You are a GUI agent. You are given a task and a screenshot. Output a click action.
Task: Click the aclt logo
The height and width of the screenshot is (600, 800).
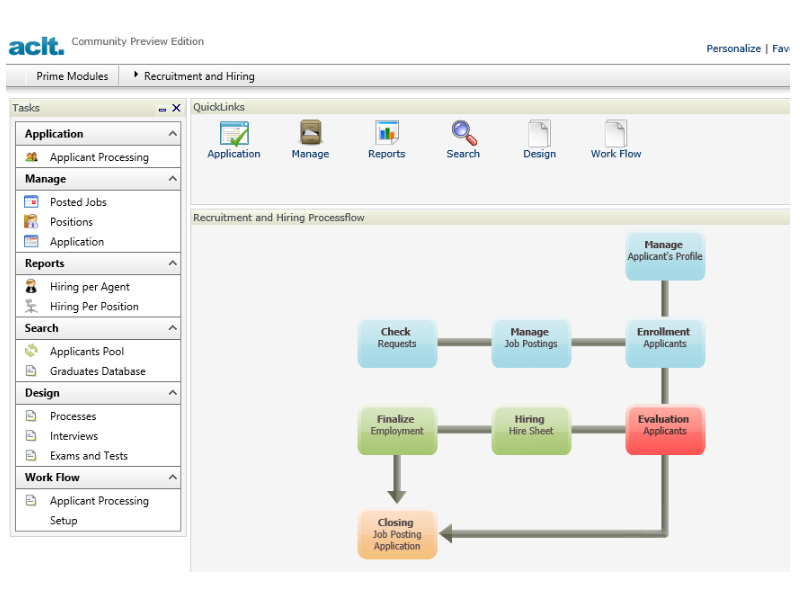click(37, 46)
